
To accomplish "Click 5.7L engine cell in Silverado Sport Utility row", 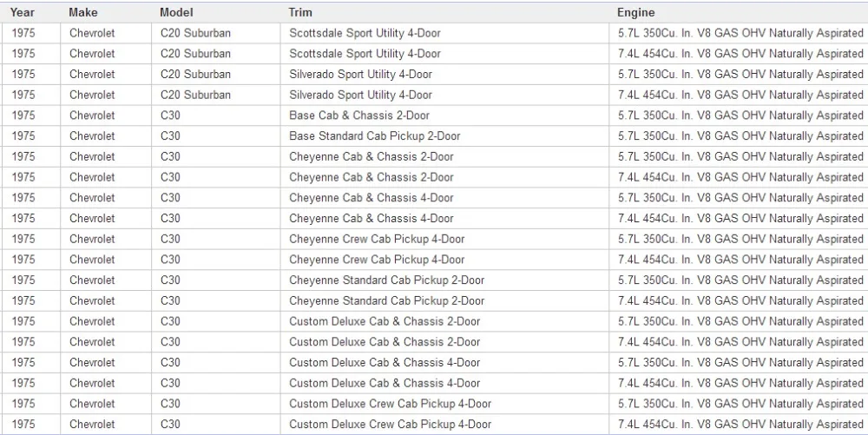I will coord(740,74).
